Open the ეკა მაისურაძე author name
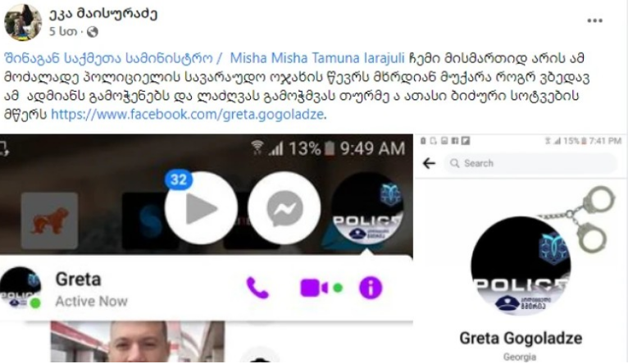Screen dimensions: 628x364 pos(103,14)
